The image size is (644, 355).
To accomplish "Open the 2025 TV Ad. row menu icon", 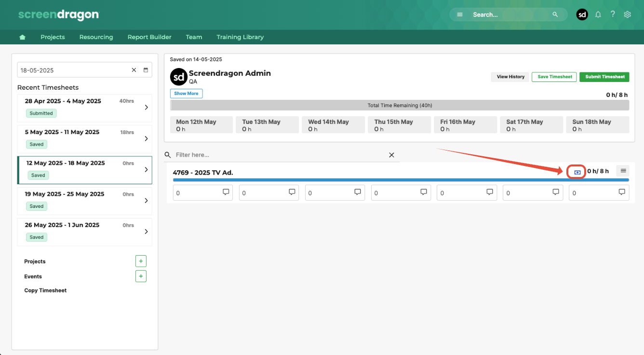I will [x=623, y=171].
